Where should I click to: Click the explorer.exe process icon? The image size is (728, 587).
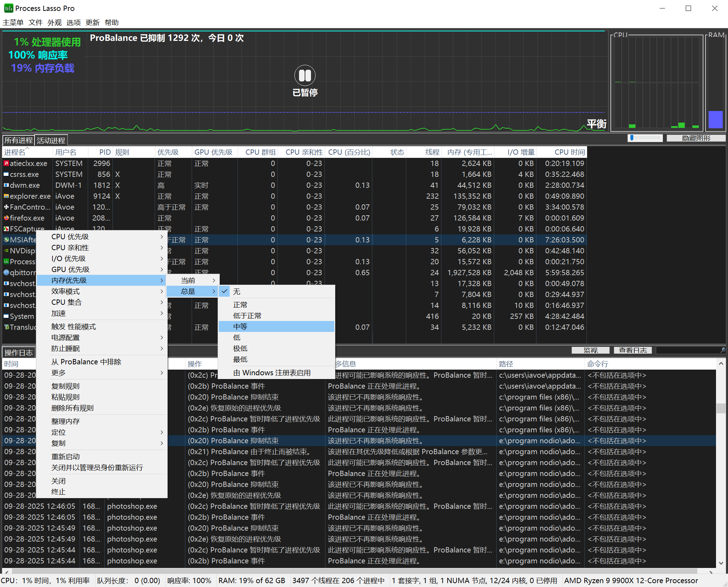(6, 196)
